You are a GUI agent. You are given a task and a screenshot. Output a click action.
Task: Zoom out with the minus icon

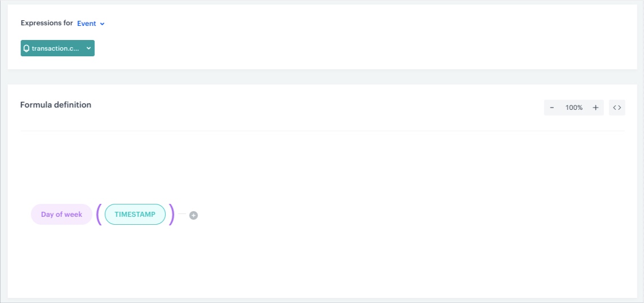coord(552,108)
